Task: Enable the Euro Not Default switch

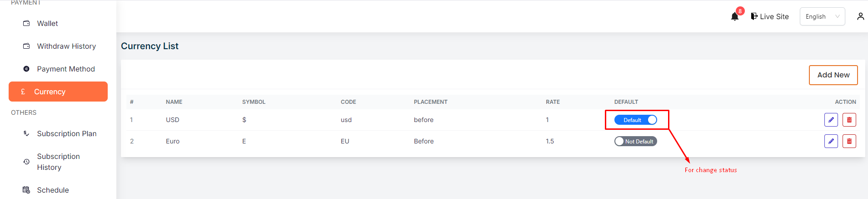Action: (635, 141)
